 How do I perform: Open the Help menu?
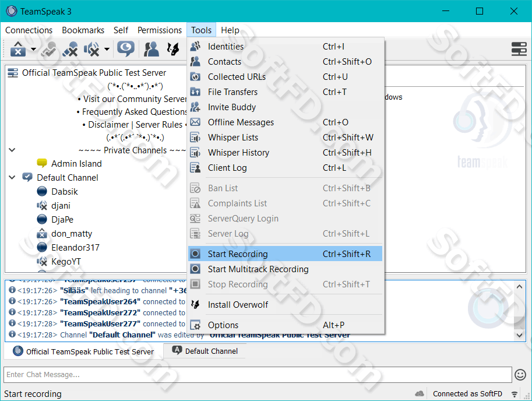[230, 30]
